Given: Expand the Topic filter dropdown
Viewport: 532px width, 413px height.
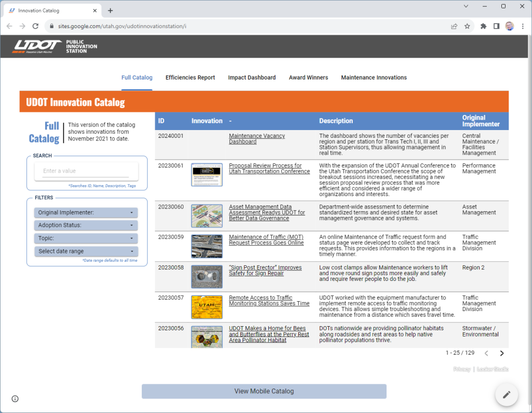Looking at the screenshot, I should click(86, 238).
